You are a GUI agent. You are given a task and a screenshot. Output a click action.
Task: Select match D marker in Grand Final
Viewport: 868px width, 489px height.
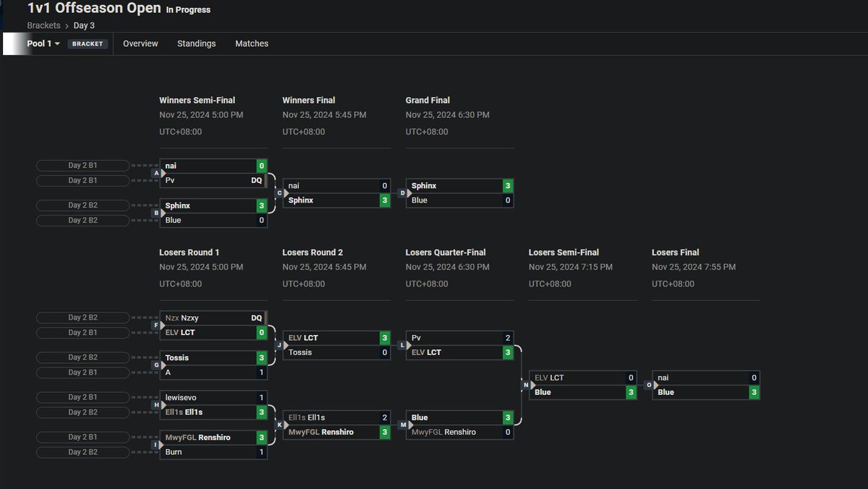(x=402, y=193)
